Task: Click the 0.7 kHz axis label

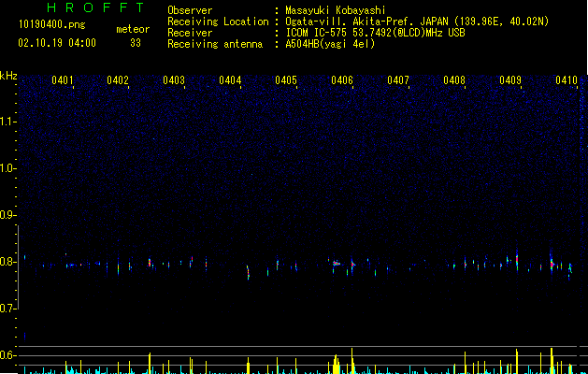Action: pos(7,309)
